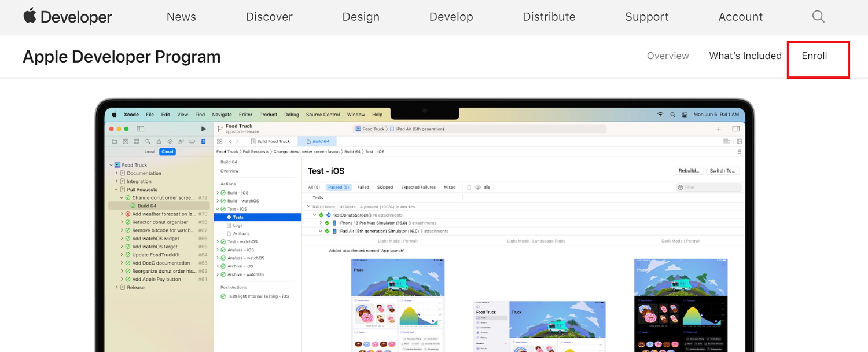Open the Account nav item
This screenshot has width=868, height=352.
(741, 17)
